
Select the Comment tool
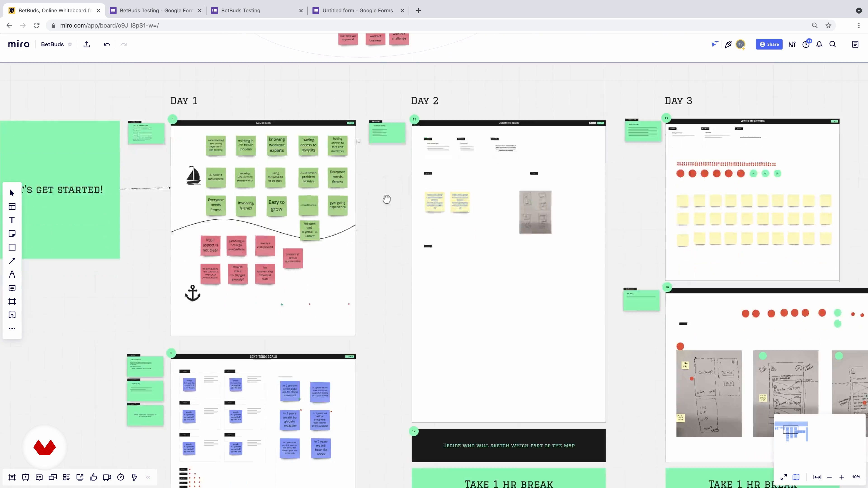[12, 288]
